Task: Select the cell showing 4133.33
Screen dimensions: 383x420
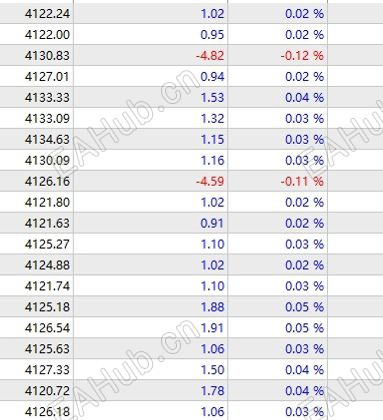Action: click(x=47, y=98)
